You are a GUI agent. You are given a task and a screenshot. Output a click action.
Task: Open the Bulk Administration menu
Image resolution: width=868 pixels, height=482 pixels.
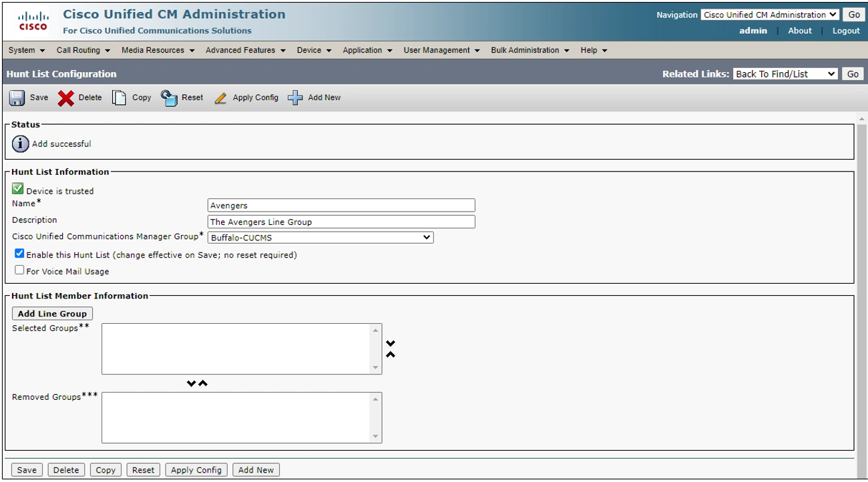(x=530, y=50)
